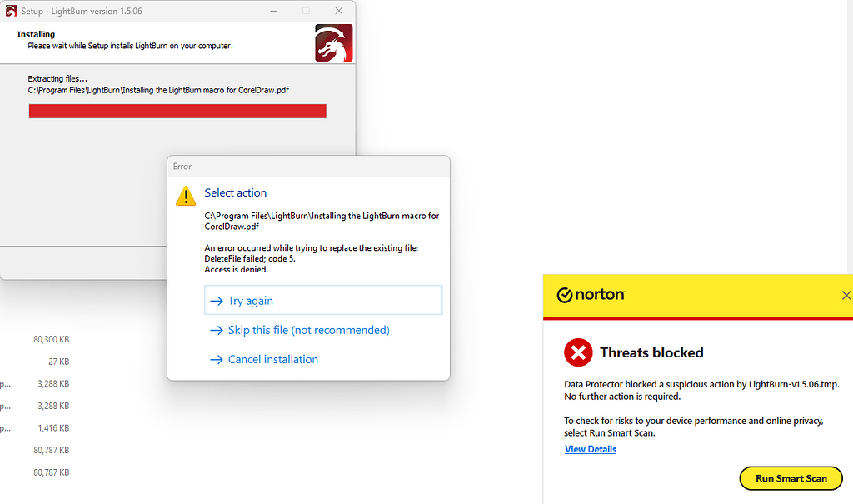
Task: Click the Select action heading in dialog
Action: 236,192
